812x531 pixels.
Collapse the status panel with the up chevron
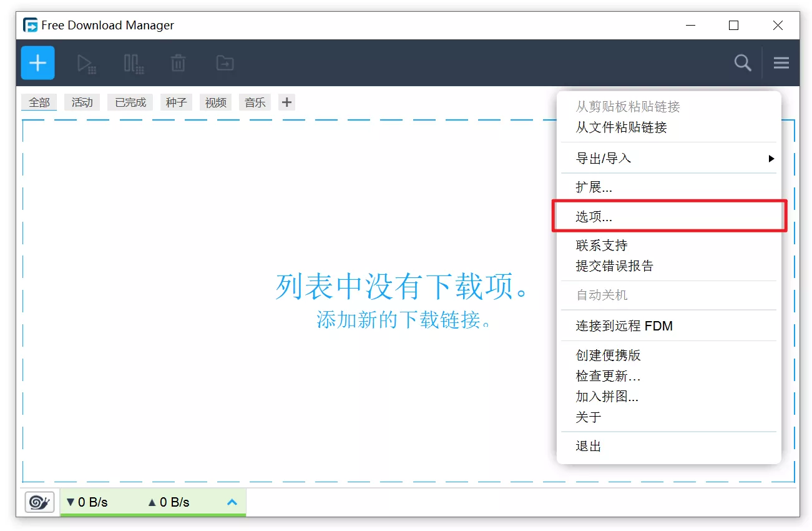[232, 502]
